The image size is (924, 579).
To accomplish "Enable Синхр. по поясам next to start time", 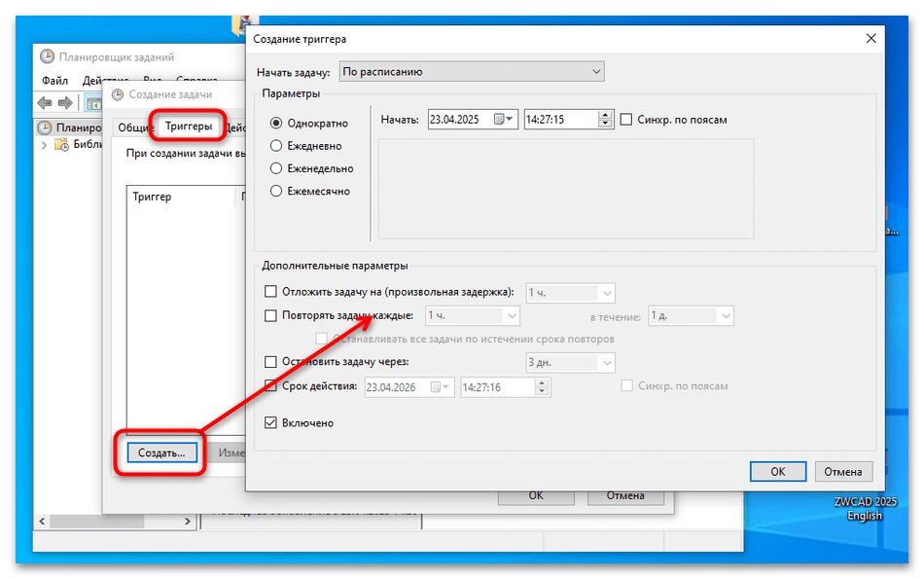I will (626, 120).
